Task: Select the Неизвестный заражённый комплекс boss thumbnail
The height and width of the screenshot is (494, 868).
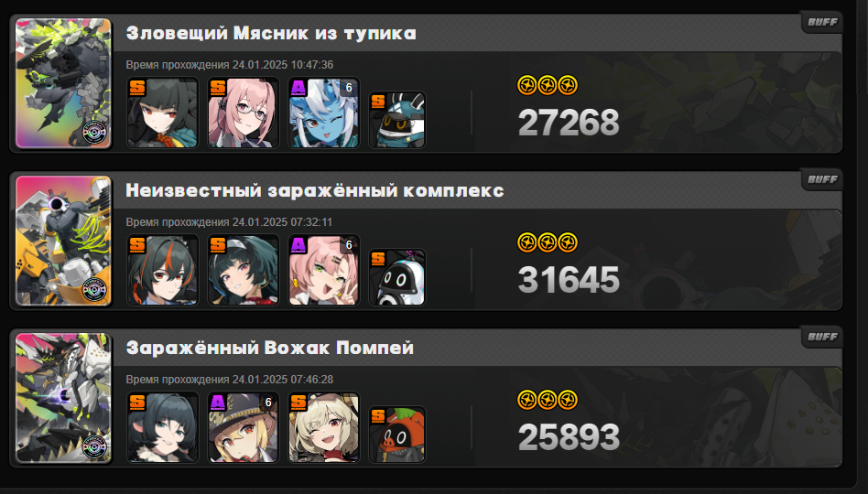Action: (x=64, y=241)
